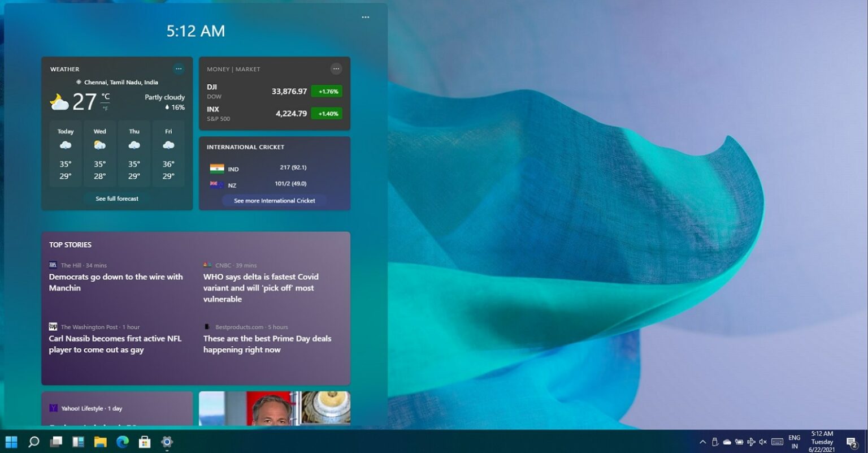The height and width of the screenshot is (453, 868).
Task: Open See more International Cricket
Action: tap(274, 200)
